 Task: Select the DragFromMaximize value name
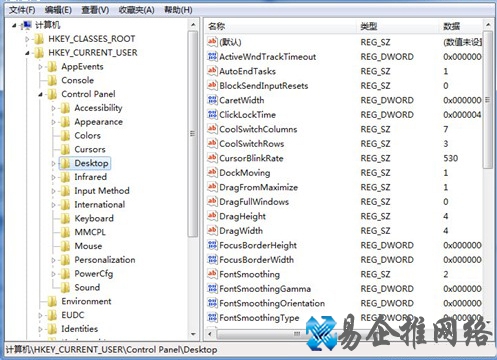(258, 187)
